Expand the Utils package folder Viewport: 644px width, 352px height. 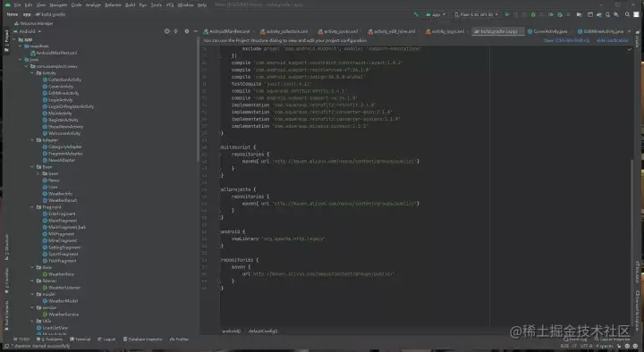32,321
